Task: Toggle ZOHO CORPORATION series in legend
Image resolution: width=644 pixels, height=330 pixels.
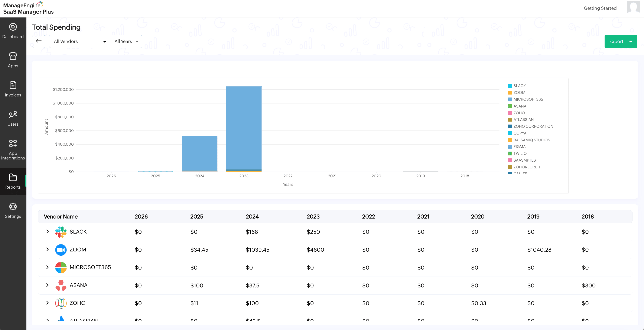Action: (530, 126)
